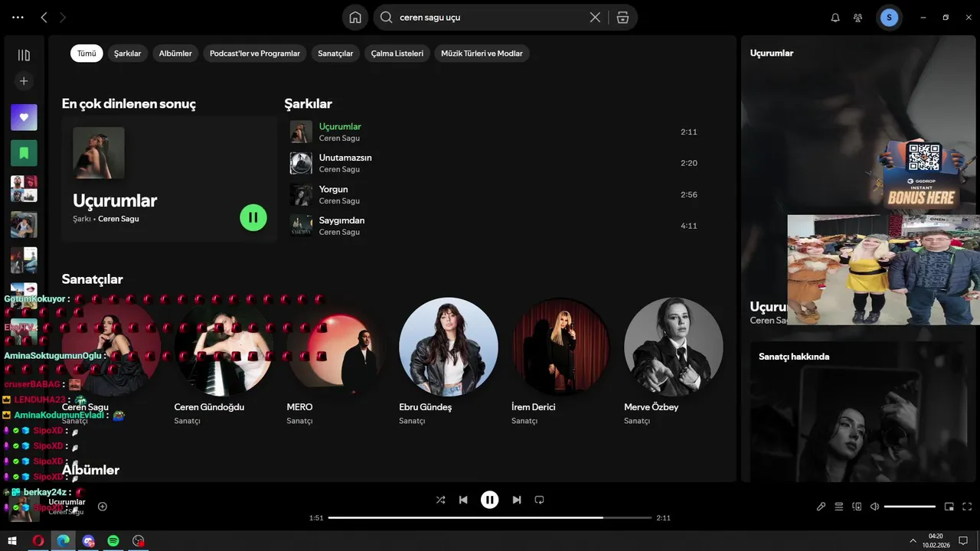Open the notifications bell
The image size is (980, 551).
click(x=835, y=18)
